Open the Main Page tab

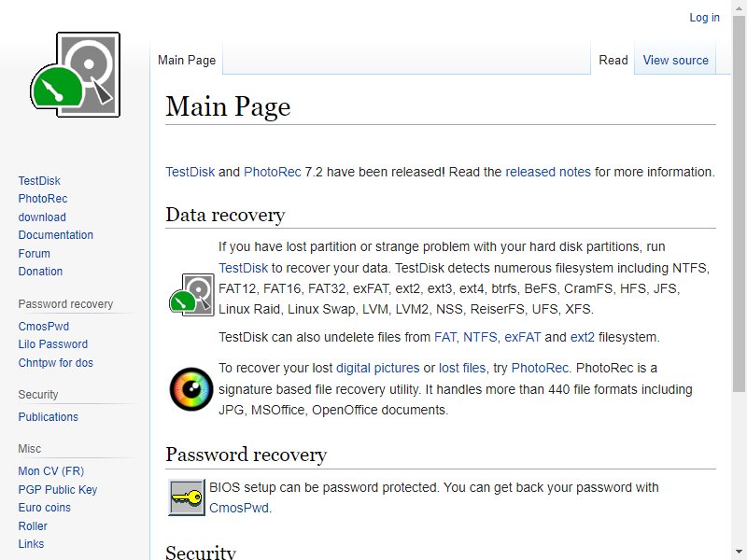pos(187,61)
